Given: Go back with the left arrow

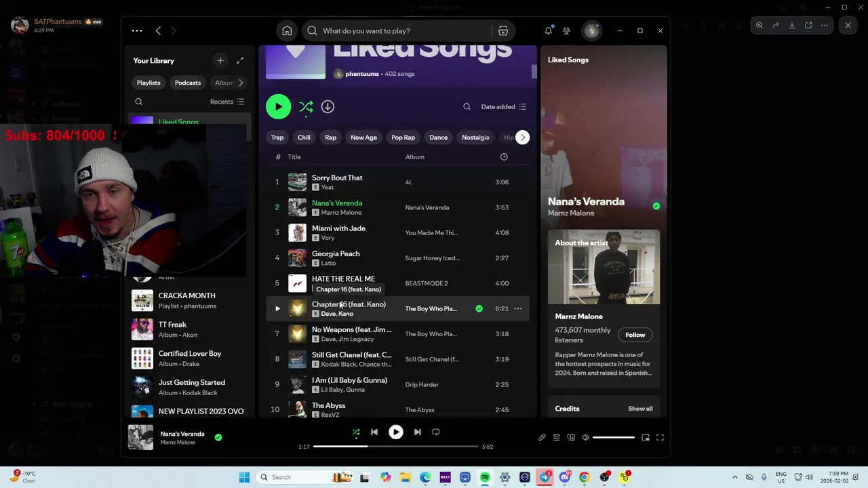Looking at the screenshot, I should click(x=158, y=30).
